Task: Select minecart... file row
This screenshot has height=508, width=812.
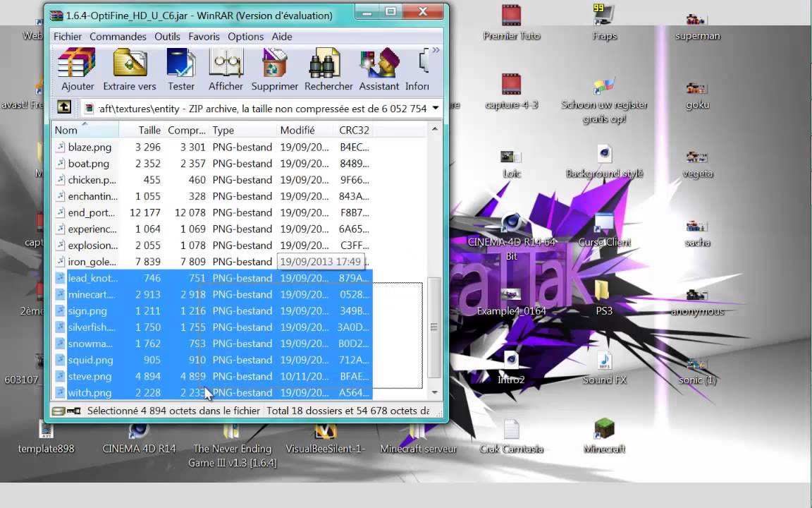Action: [212, 294]
